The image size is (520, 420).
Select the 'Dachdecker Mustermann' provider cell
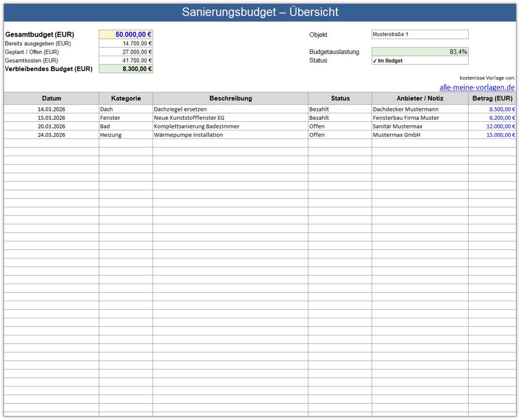(420, 109)
